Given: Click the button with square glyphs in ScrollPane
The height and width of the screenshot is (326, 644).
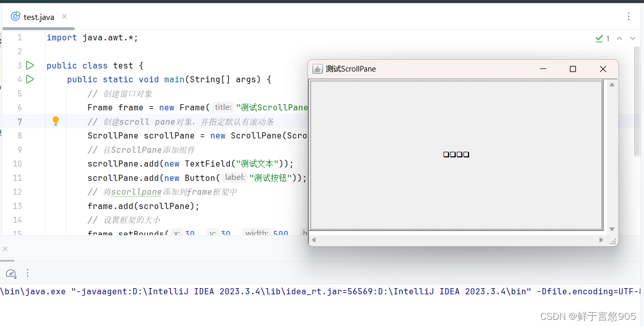Looking at the screenshot, I should coord(456,154).
